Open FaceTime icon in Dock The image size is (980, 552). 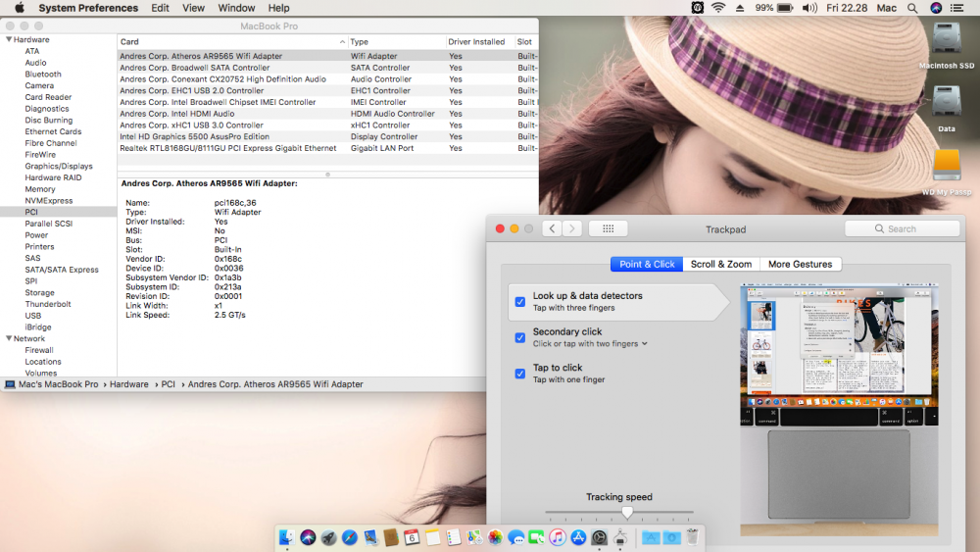[x=536, y=537]
